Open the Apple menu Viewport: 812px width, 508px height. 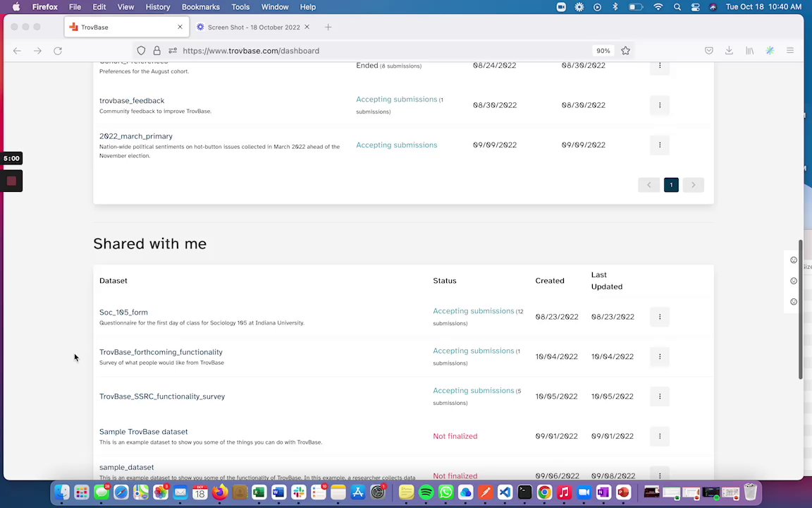[16, 7]
